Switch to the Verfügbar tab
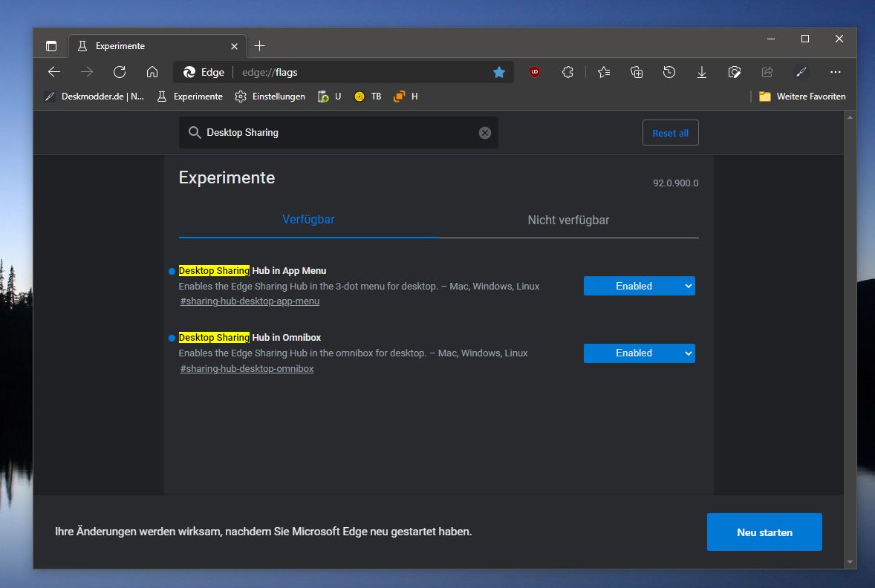Image resolution: width=875 pixels, height=588 pixels. [x=308, y=219]
